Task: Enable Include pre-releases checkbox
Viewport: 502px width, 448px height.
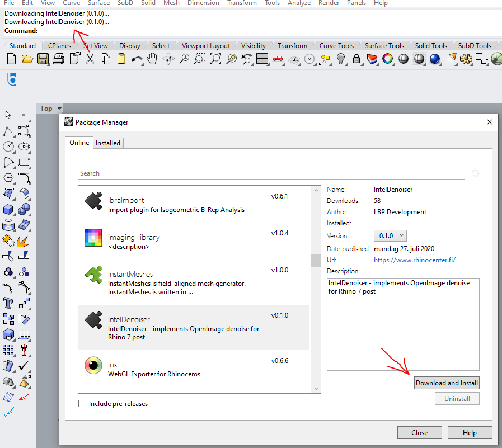Action: point(82,403)
